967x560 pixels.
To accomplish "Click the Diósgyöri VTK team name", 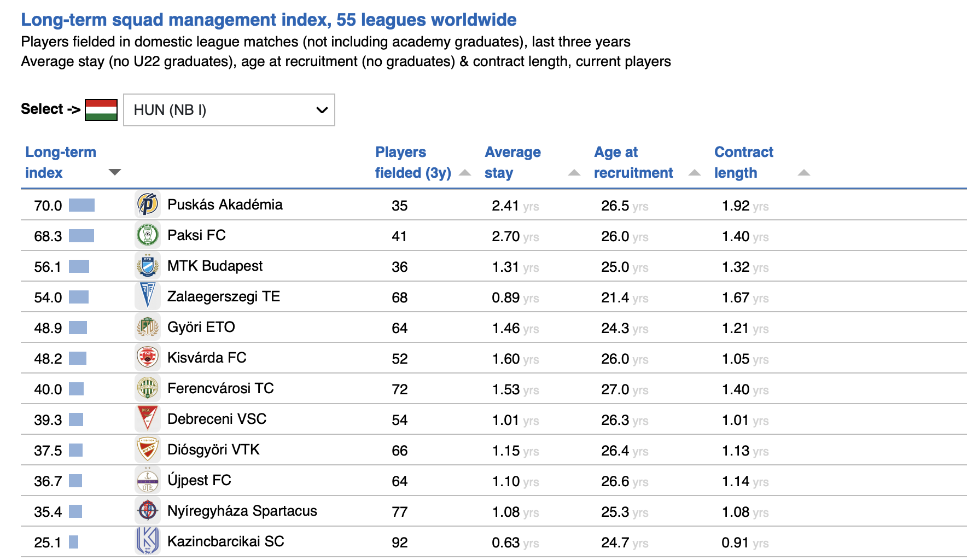I will 213,450.
